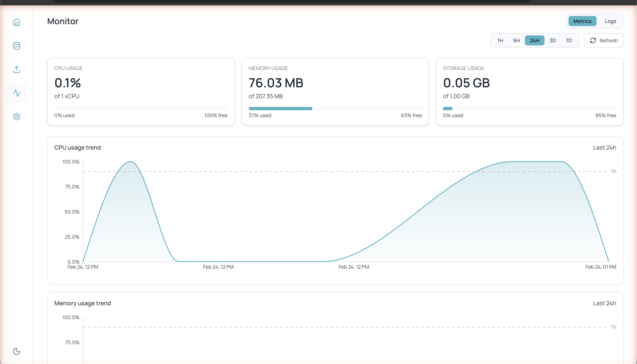This screenshot has height=364, width=637.
Task: Open the Home page from the sidebar
Action: tap(16, 23)
